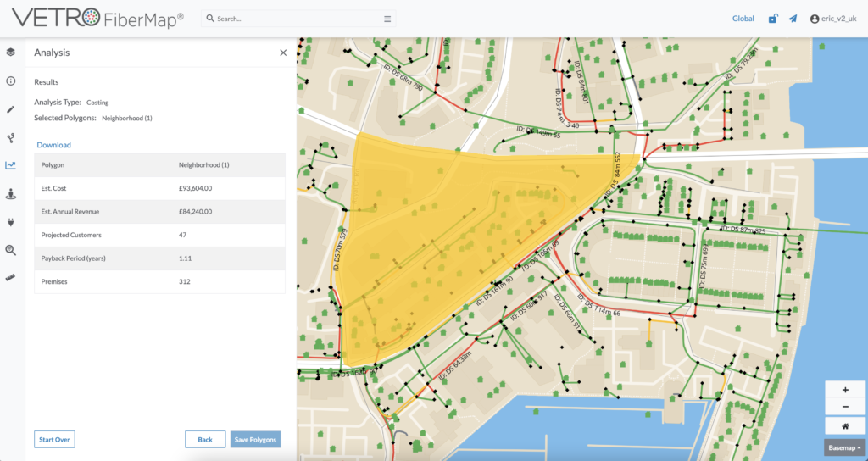Image resolution: width=868 pixels, height=461 pixels.
Task: Click the Back button
Action: [x=205, y=440]
